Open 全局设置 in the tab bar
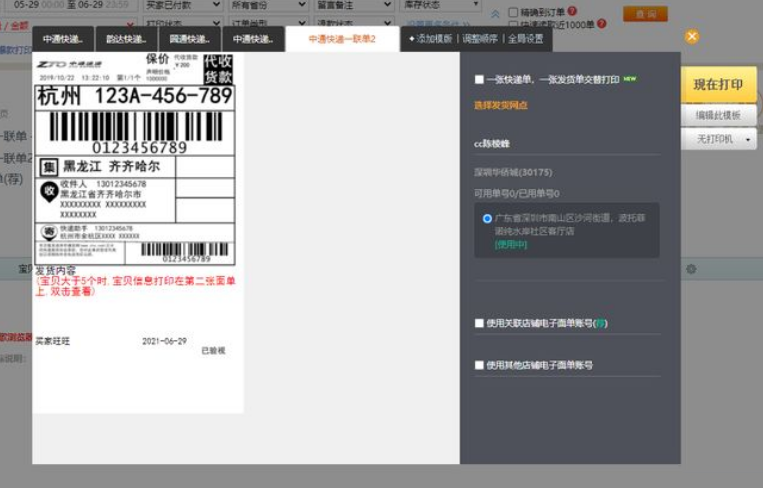 click(x=526, y=39)
